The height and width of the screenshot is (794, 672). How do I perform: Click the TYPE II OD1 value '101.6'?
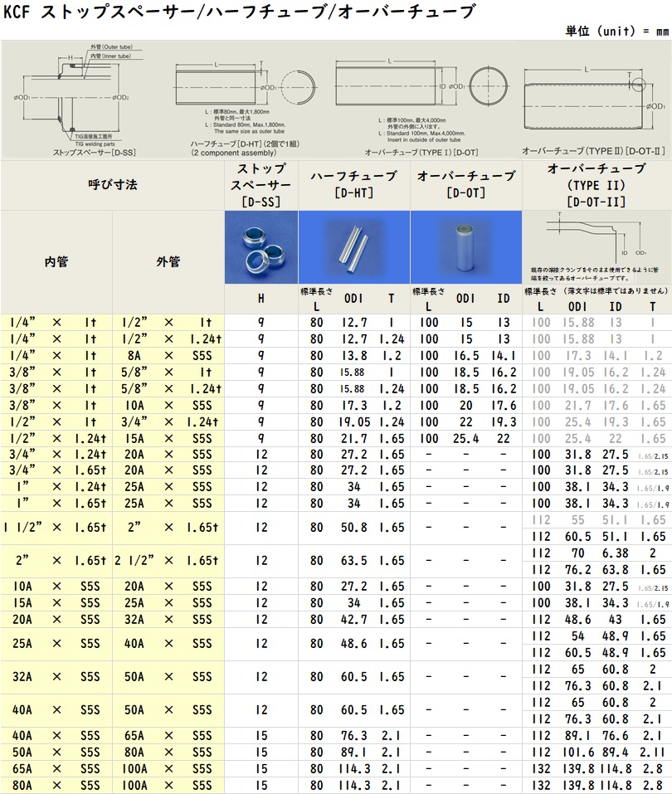[578, 753]
